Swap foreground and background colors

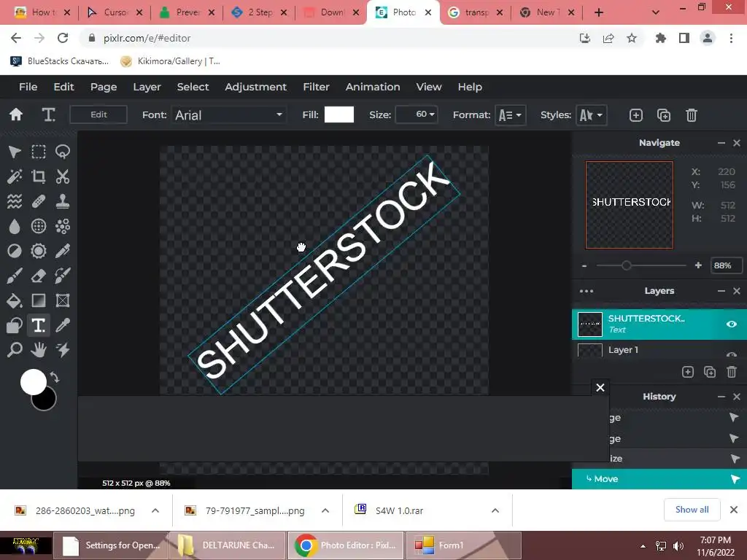point(54,377)
